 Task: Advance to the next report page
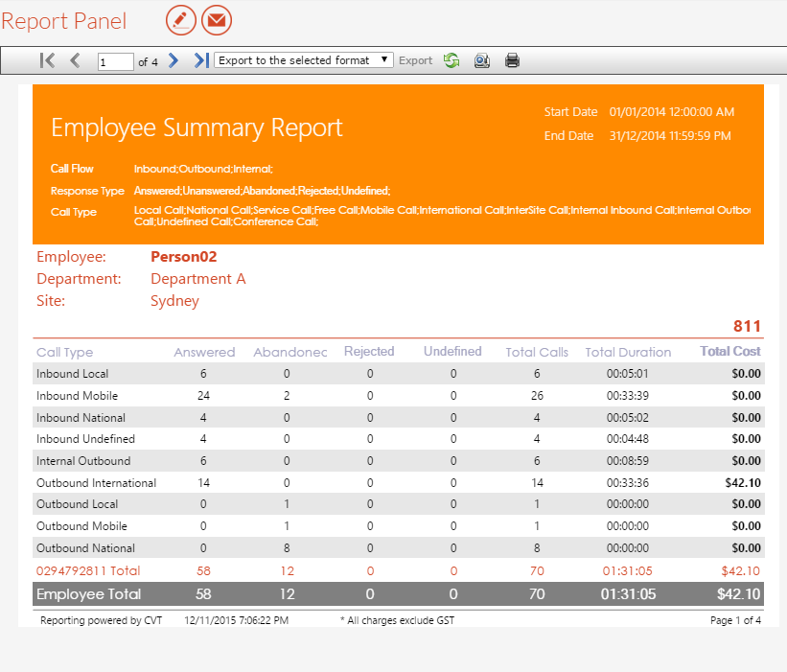tap(174, 60)
